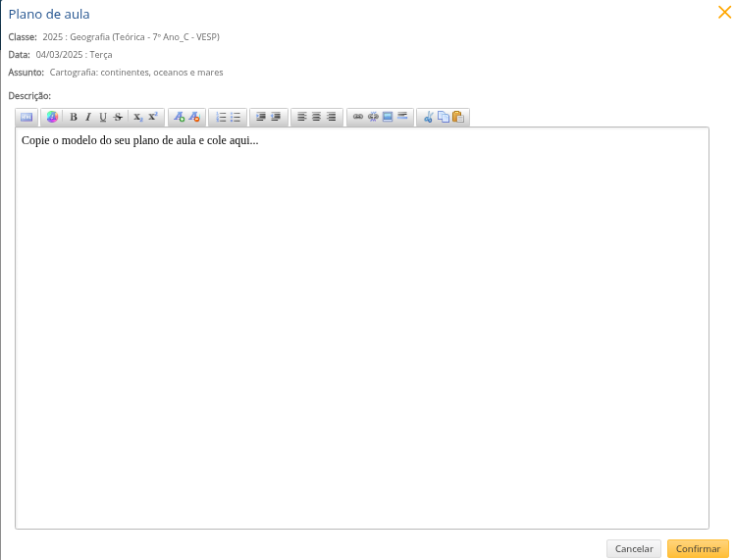Insert a horizontal rule

pos(402,117)
